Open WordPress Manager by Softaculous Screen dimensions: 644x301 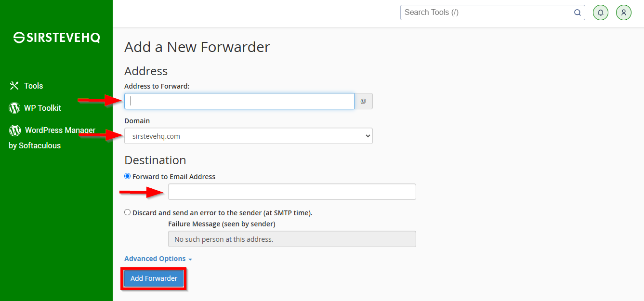(x=53, y=138)
